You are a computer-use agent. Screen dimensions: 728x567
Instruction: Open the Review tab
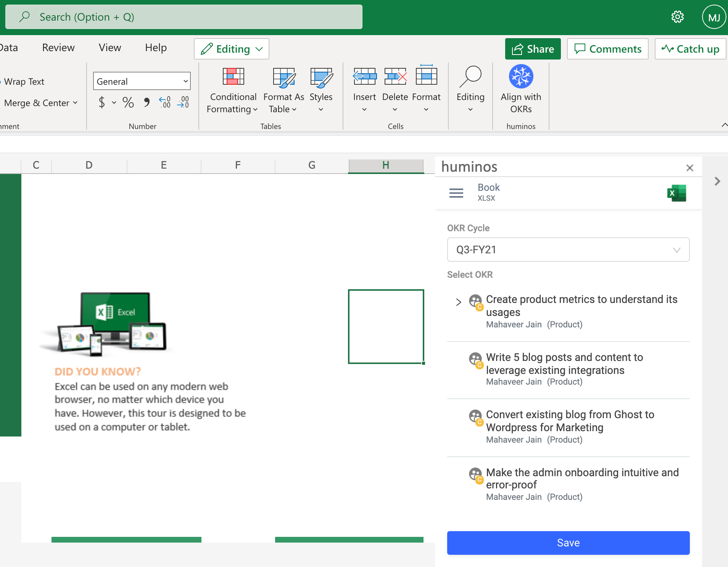click(58, 48)
